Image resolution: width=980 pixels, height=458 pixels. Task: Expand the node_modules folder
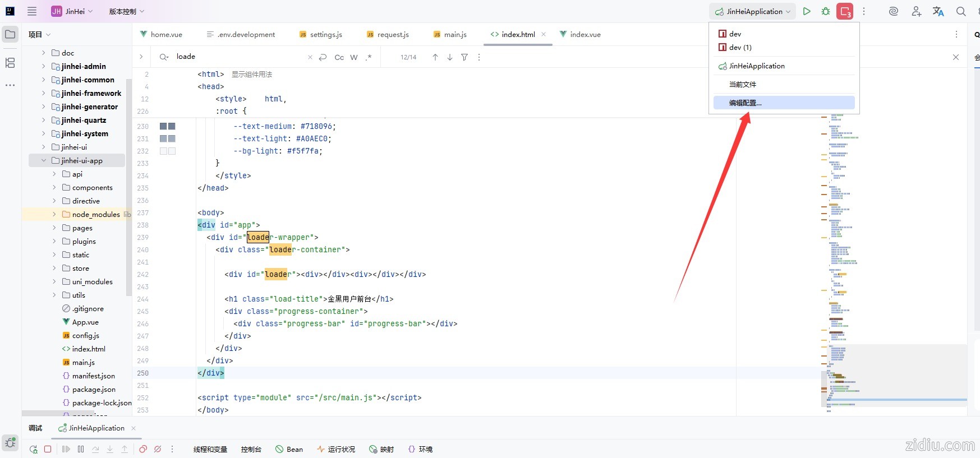[54, 214]
